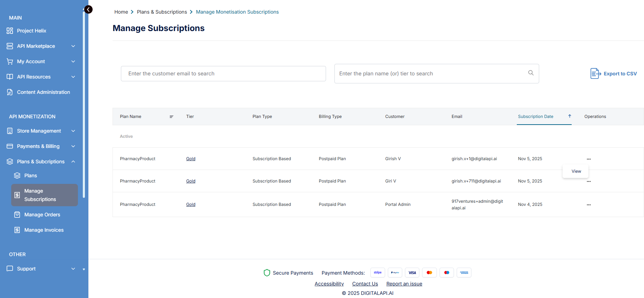644x298 pixels.
Task: Click the Export to CSV icon
Action: [595, 74]
